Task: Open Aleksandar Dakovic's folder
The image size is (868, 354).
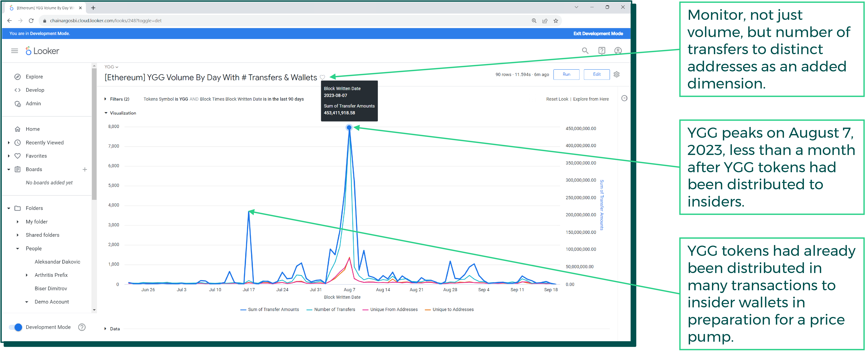Action: (x=57, y=262)
